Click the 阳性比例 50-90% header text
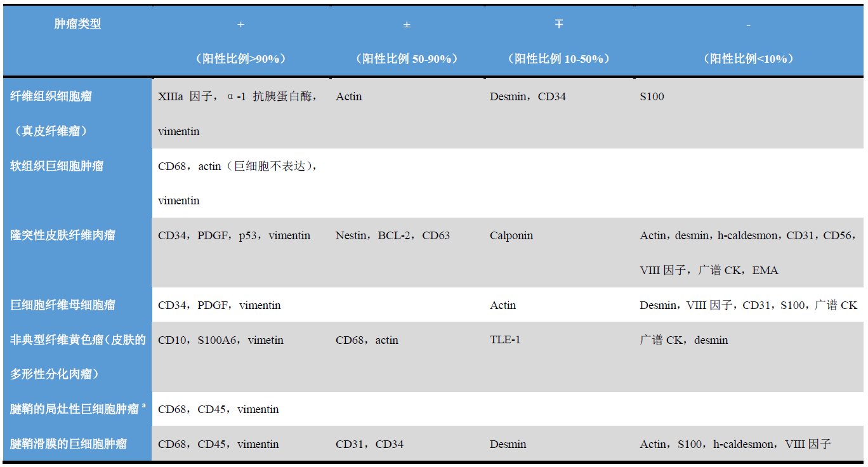The image size is (868, 467). (x=407, y=59)
